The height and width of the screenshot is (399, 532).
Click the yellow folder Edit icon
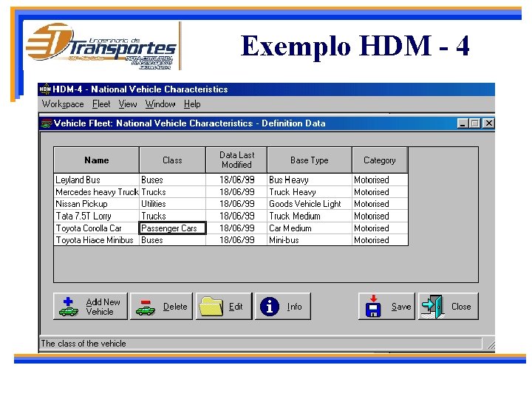(211, 307)
